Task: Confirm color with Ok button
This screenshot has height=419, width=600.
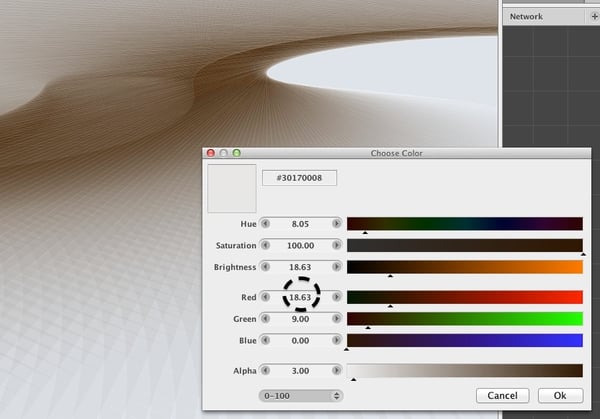Action: pos(561,395)
